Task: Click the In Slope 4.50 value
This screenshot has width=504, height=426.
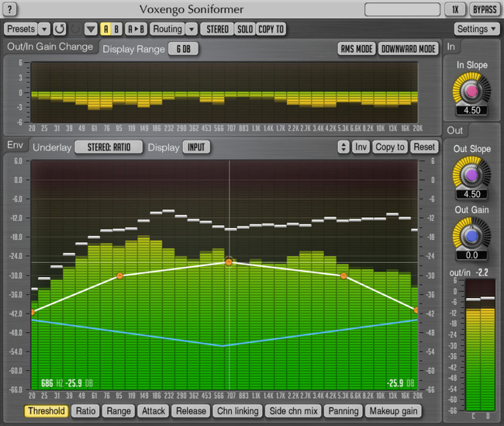Action: click(x=471, y=110)
